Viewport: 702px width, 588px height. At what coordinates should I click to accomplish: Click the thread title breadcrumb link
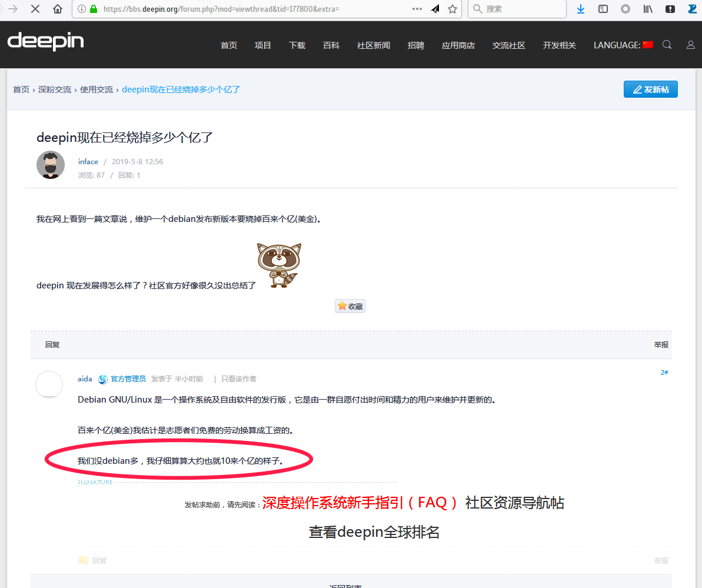(x=181, y=89)
